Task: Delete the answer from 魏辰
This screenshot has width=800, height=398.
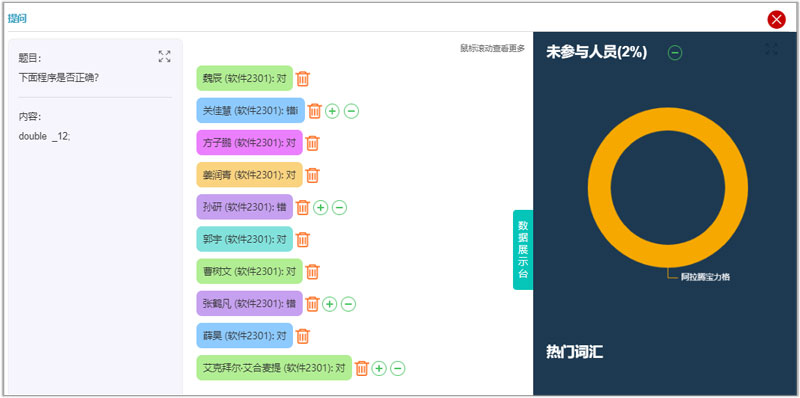Action: [303, 79]
